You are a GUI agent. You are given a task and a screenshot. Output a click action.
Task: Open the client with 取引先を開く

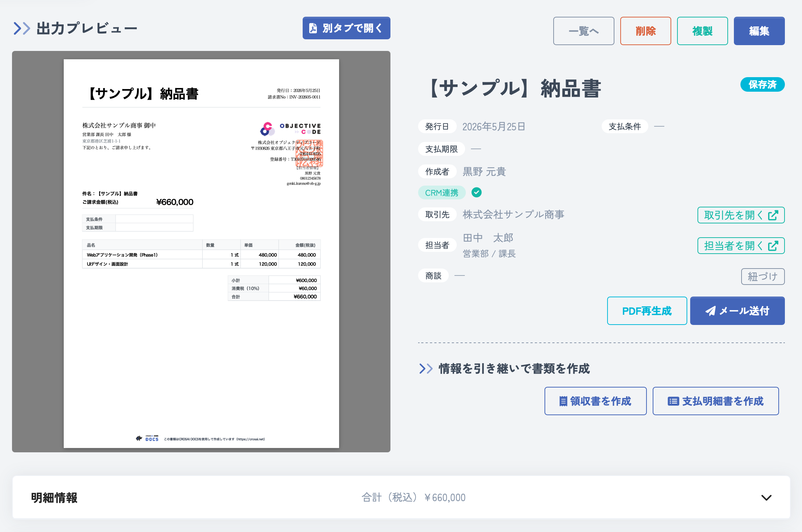click(x=741, y=215)
